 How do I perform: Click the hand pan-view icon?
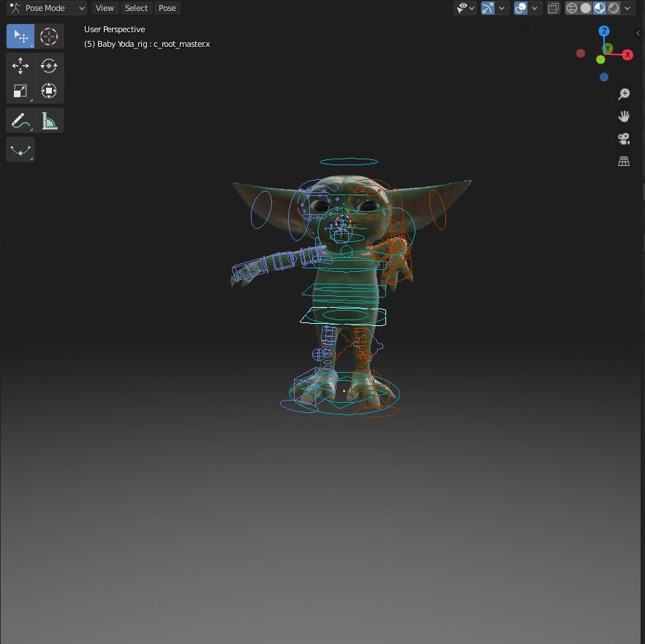coord(624,116)
